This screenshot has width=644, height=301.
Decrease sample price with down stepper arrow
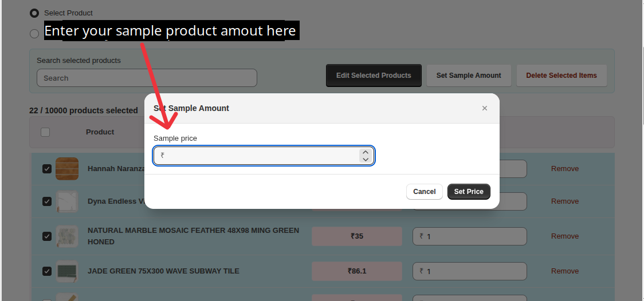366,159
